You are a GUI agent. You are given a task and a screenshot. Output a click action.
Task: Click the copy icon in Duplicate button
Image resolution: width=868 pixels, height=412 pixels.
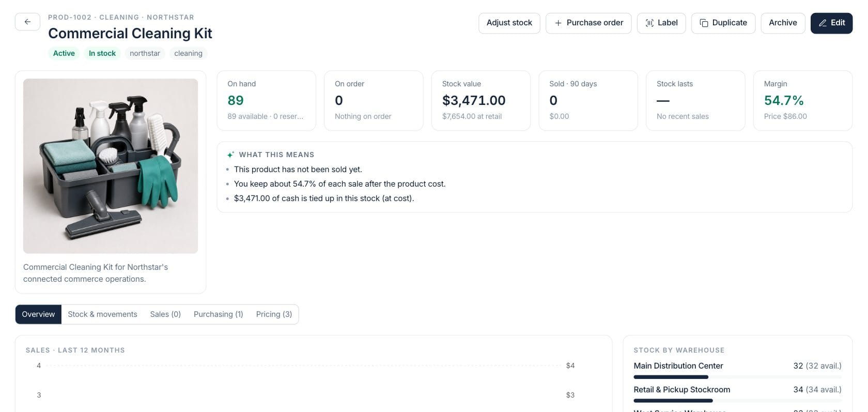pyautogui.click(x=704, y=23)
